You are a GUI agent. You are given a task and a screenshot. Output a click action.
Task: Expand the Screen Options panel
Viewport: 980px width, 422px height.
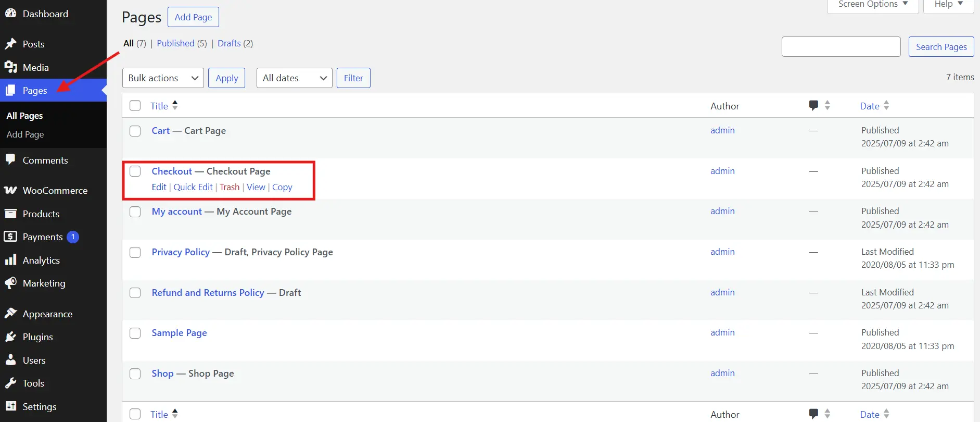(x=873, y=5)
